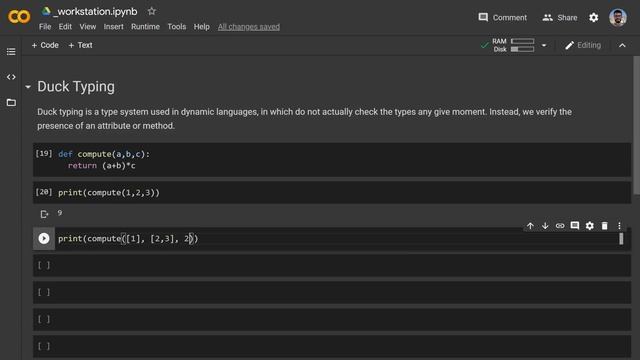Open the code snippets sidebar
Image resolution: width=640 pixels, height=360 pixels.
pyautogui.click(x=11, y=77)
